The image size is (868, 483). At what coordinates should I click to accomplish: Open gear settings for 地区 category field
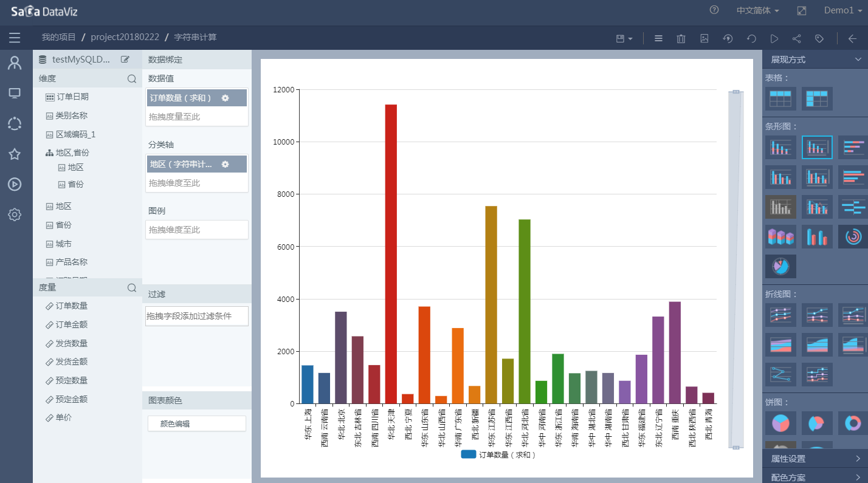pyautogui.click(x=225, y=164)
